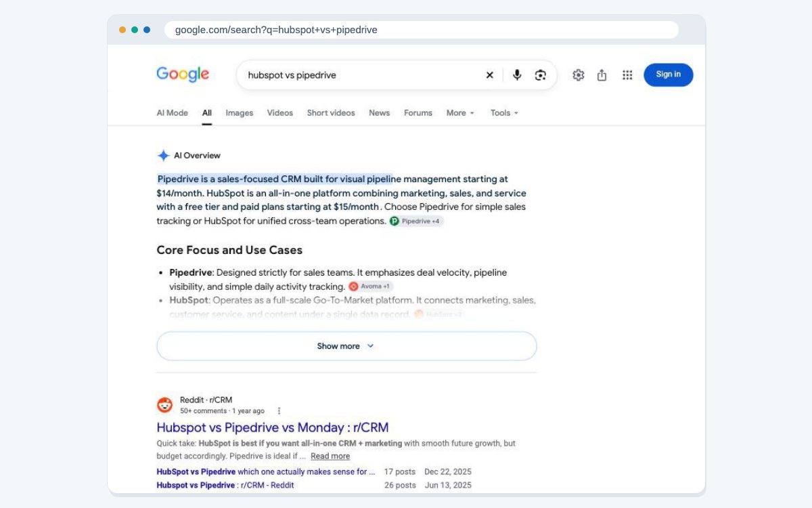Clear the search box with X icon
812x508 pixels.
click(490, 75)
